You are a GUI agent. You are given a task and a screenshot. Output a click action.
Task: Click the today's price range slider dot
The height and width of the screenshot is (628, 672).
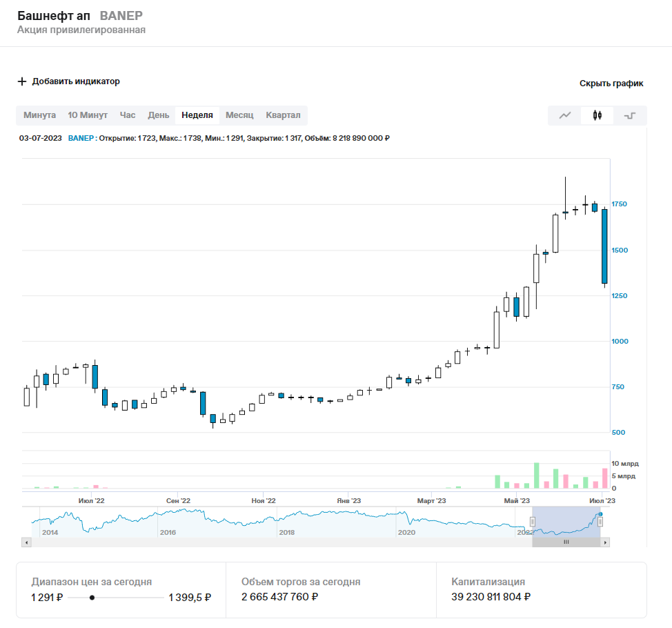(92, 598)
